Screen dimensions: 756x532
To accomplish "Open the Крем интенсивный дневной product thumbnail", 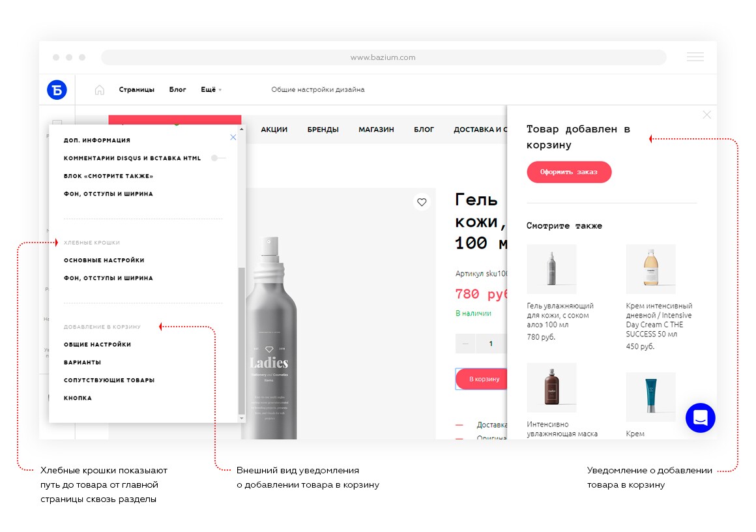I will (x=651, y=269).
